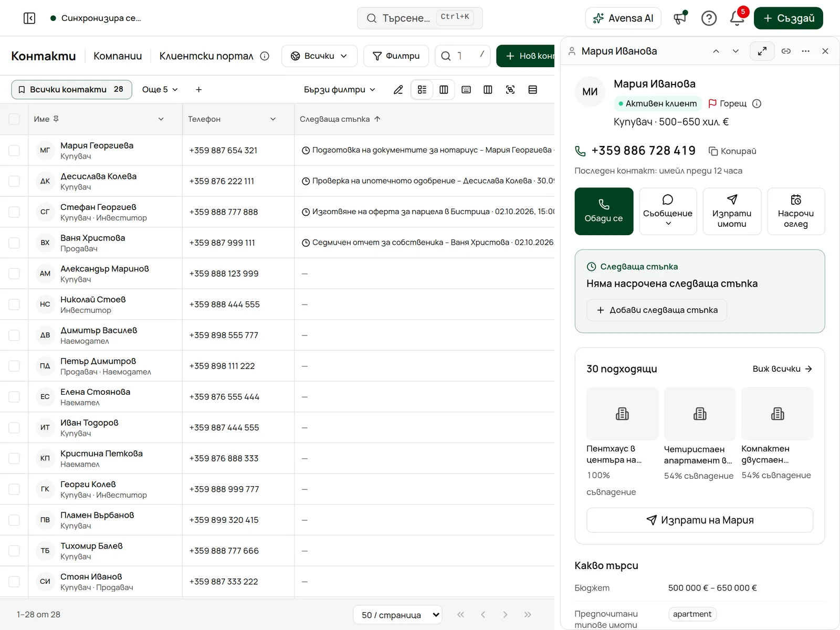This screenshot has width=840, height=630.
Task: Click info icon next to Горещ
Action: pos(757,103)
